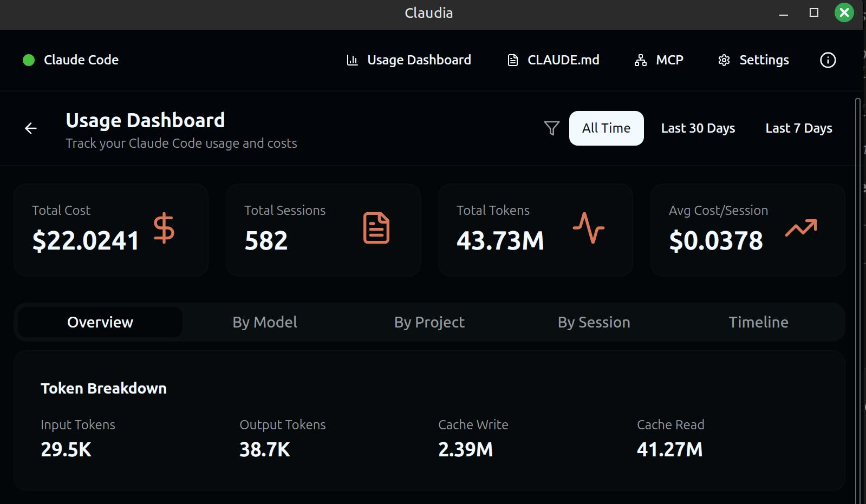Open the CLAUDE.md editor

click(554, 60)
